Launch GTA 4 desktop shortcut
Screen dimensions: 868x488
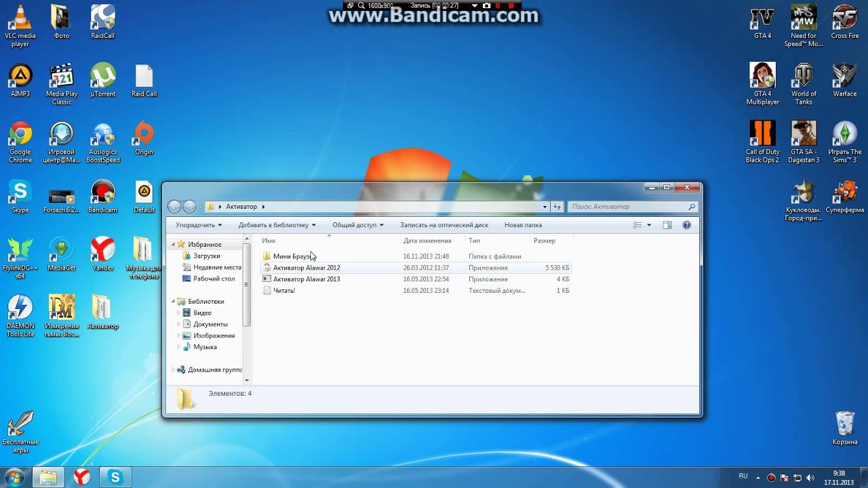coord(762,22)
